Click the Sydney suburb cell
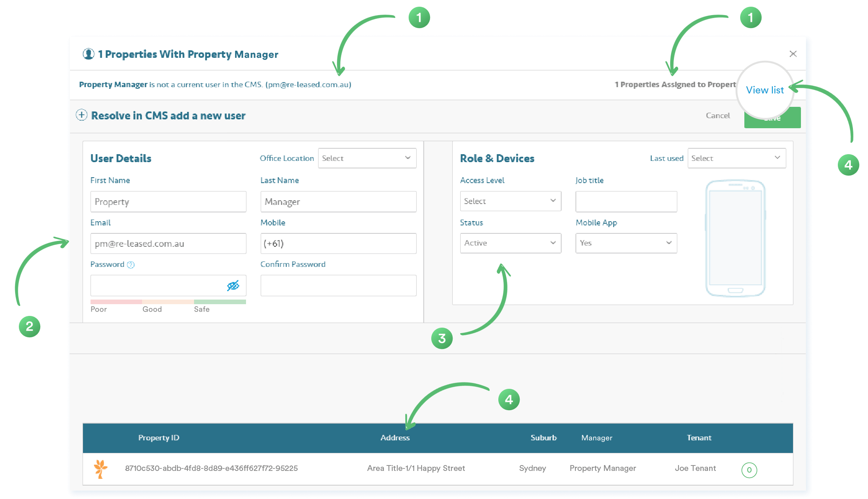Image resolution: width=868 pixels, height=499 pixels. (533, 468)
